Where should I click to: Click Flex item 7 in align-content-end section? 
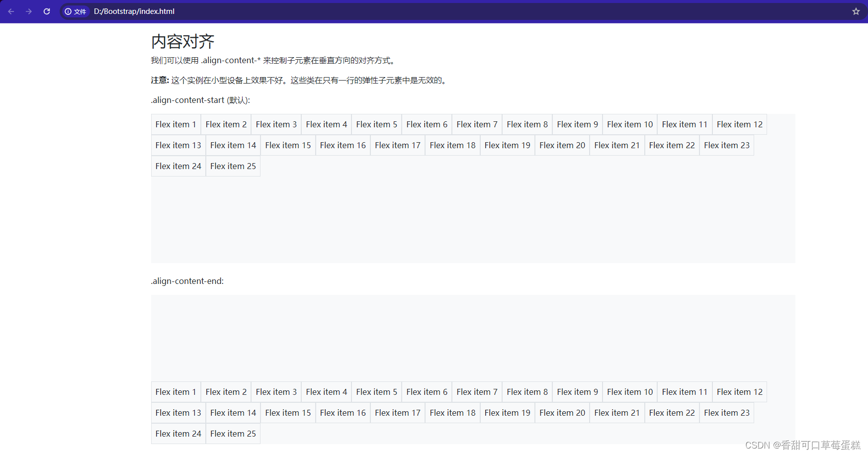[x=477, y=392]
